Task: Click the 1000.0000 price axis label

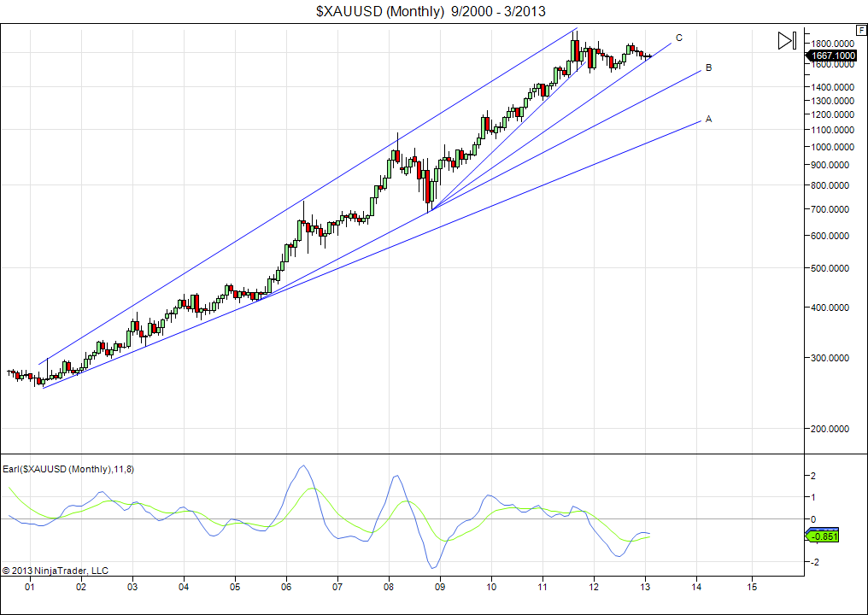Action: pos(834,148)
